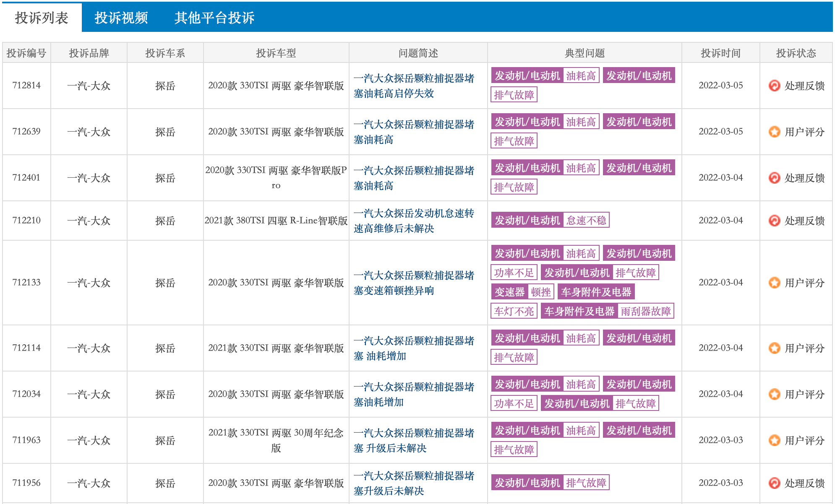Click the 投诉车型 column header
The width and height of the screenshot is (835, 504).
pos(276,53)
